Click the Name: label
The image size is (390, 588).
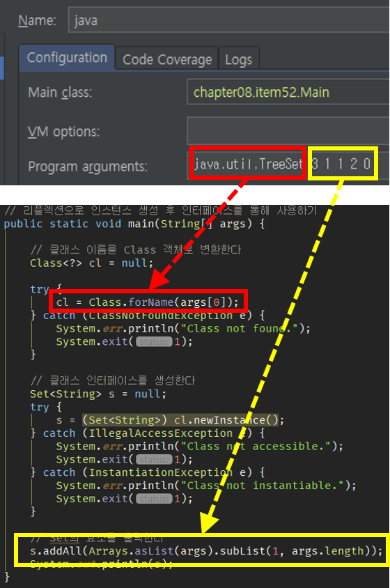(x=37, y=20)
